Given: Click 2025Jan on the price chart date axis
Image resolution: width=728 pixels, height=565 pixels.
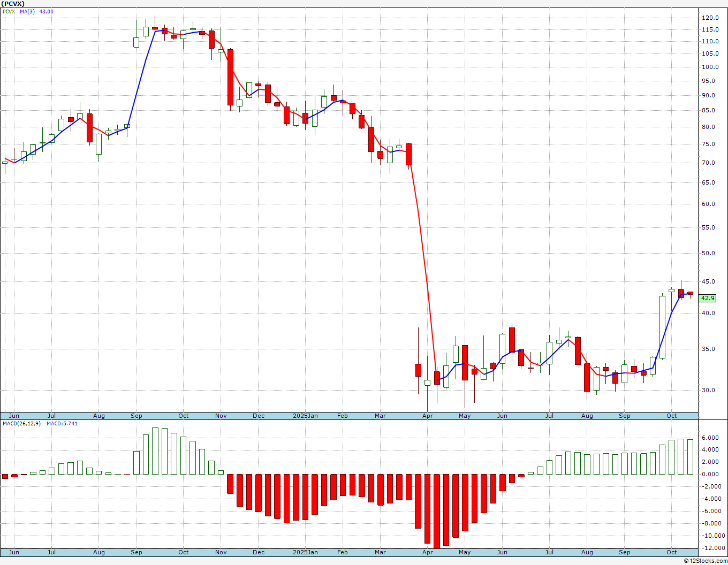Looking at the screenshot, I should tap(306, 416).
